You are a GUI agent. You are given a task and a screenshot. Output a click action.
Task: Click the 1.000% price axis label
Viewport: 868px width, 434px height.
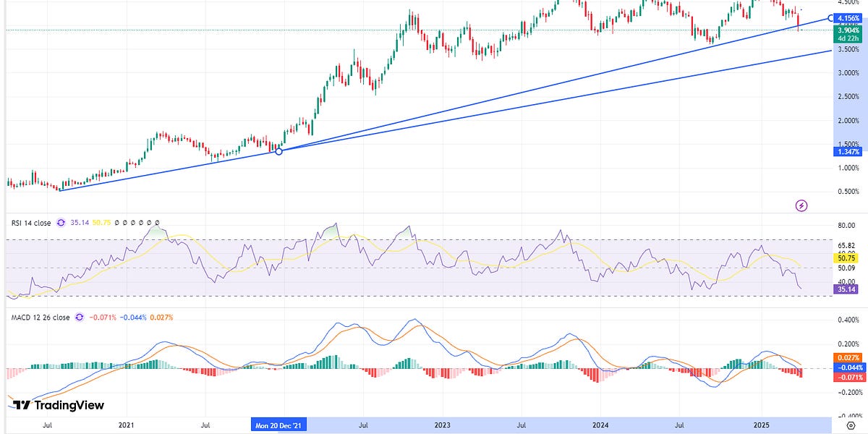point(848,168)
